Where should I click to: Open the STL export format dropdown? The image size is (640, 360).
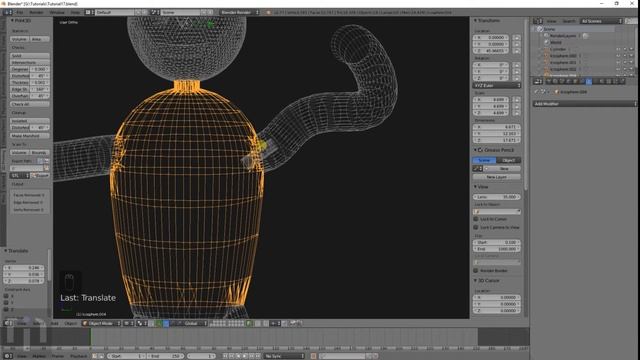pos(20,176)
